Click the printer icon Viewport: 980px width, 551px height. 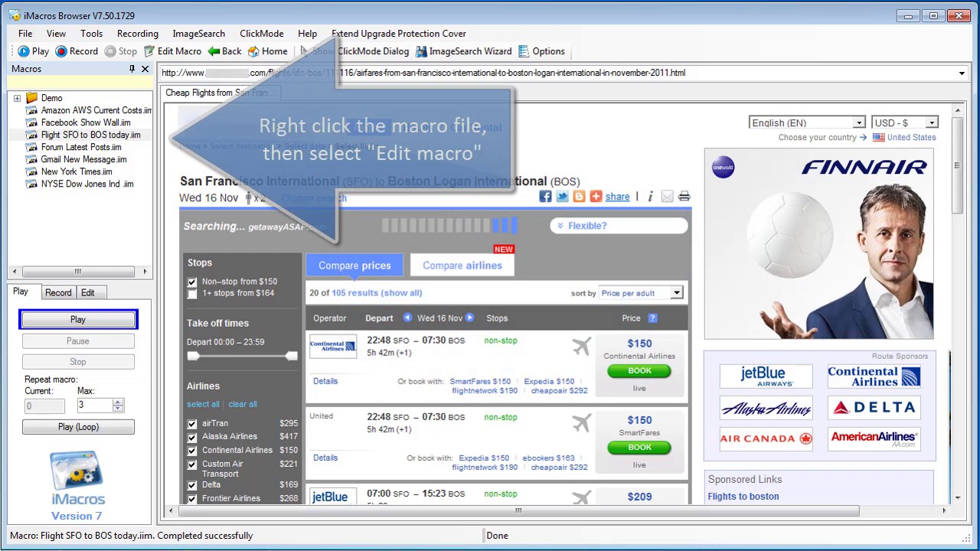coord(684,197)
